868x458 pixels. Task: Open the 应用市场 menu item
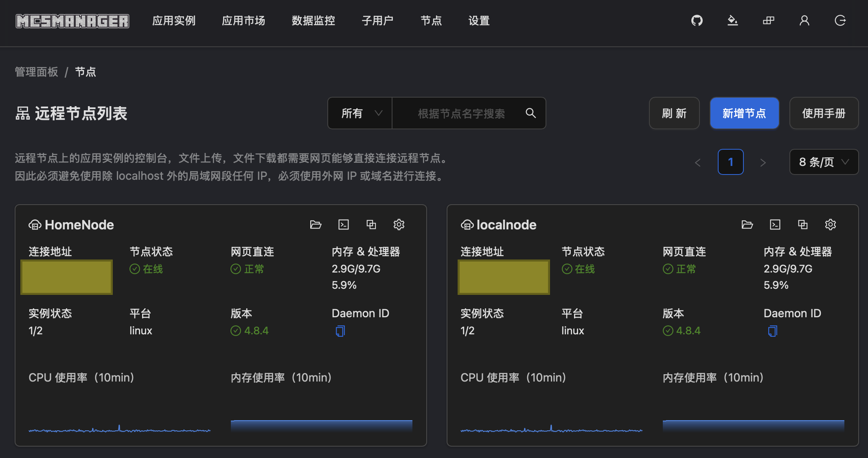pos(243,21)
